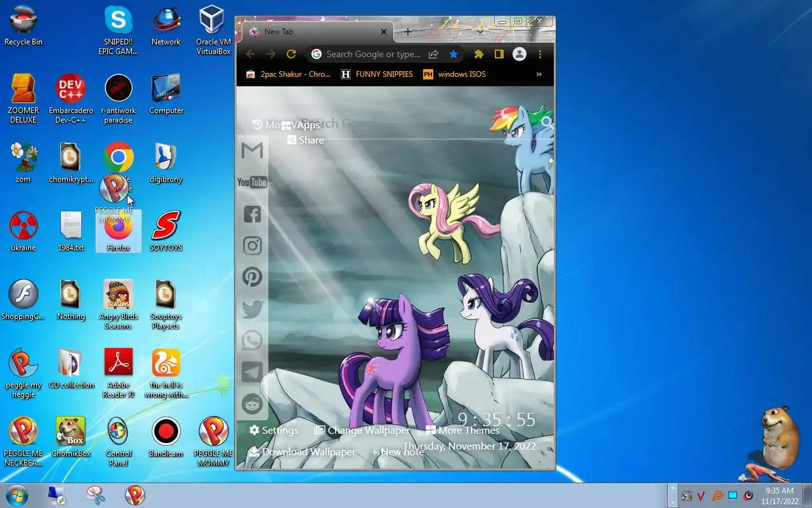Open the Recycle Bin desktop icon
This screenshot has height=508, width=812.
[23, 27]
